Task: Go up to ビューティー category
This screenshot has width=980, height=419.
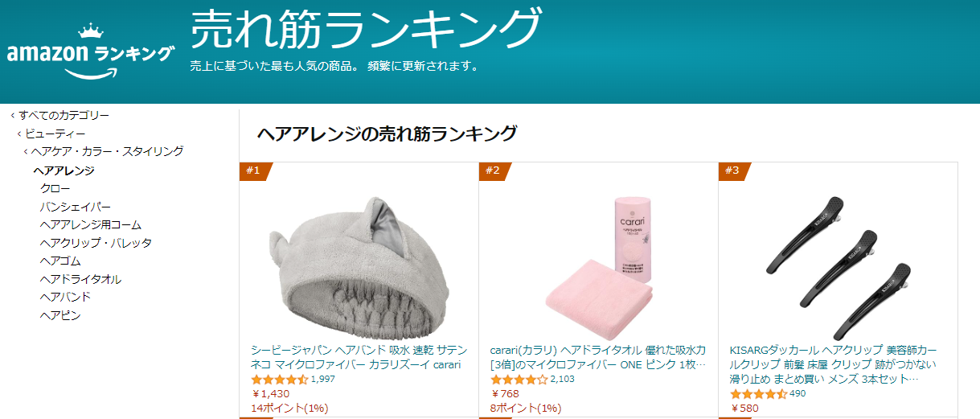Action: pos(55,134)
